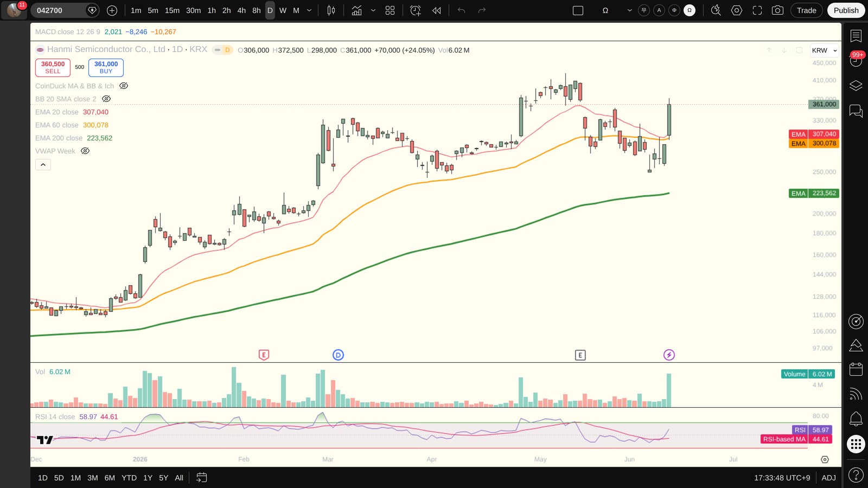Undo the last chart action
The image size is (868, 488).
(x=462, y=10)
